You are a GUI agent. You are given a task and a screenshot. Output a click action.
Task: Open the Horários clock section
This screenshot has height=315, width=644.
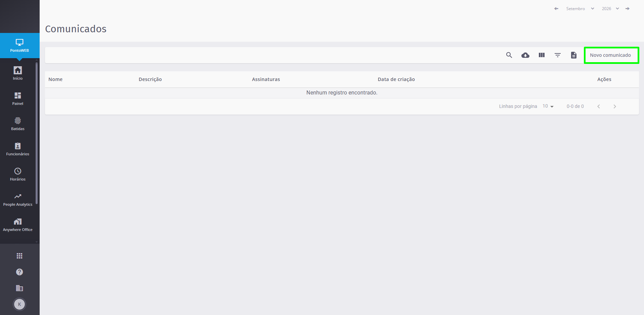[x=18, y=174]
